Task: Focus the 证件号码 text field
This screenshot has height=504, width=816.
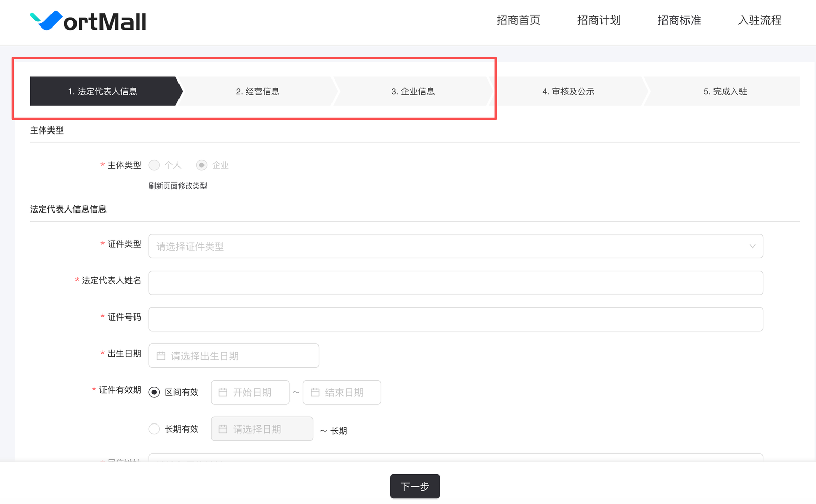Action: click(x=455, y=320)
